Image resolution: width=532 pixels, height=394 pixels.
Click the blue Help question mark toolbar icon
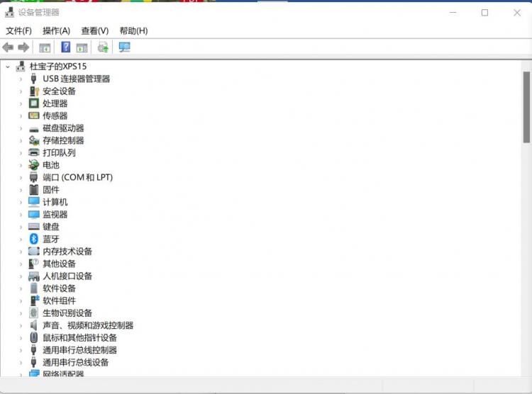[x=66, y=47]
